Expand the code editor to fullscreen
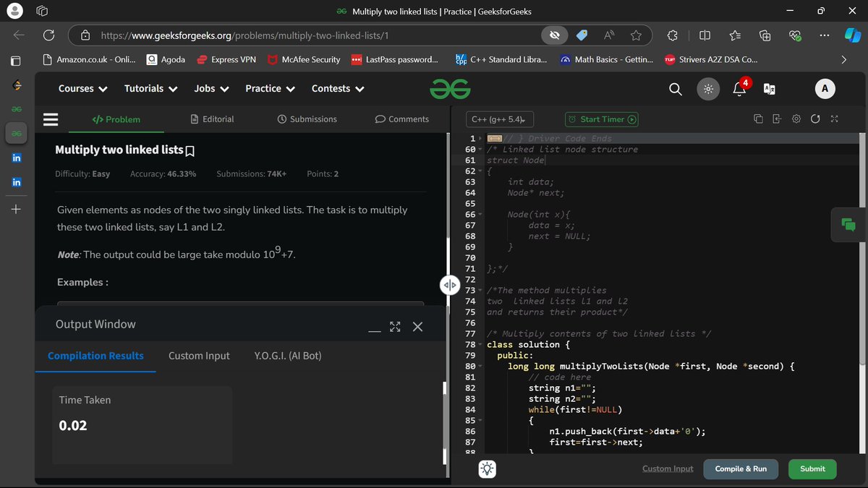The height and width of the screenshot is (488, 868). pyautogui.click(x=834, y=119)
